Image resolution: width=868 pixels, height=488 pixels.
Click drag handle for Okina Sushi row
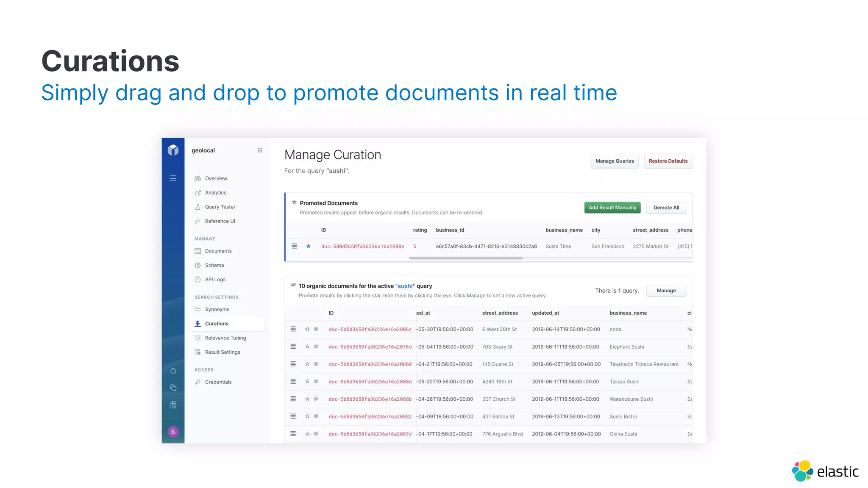tap(293, 434)
